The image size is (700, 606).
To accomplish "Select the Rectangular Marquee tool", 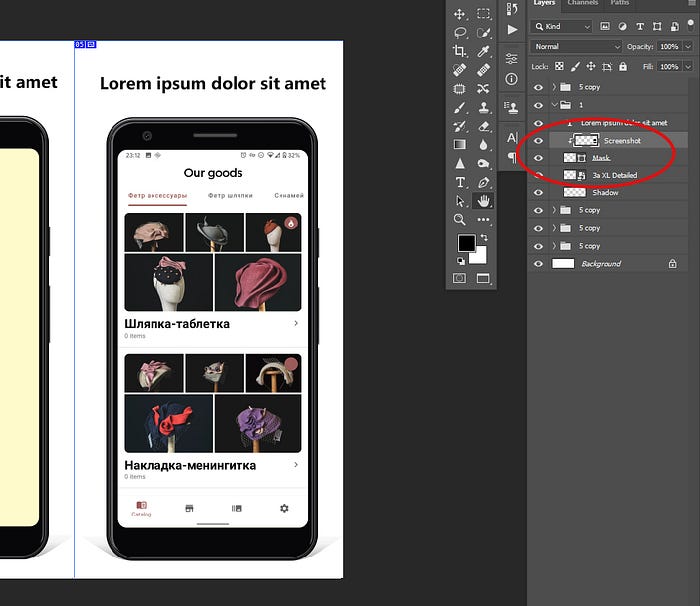I will tap(483, 14).
